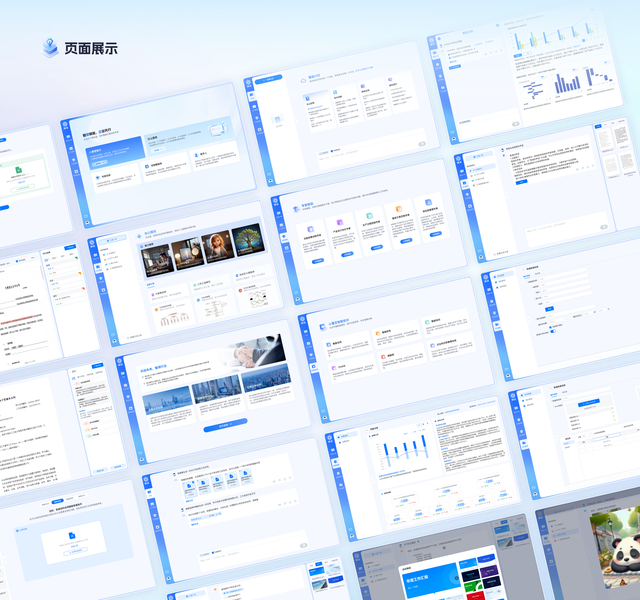
Task: Open the desk-lamp image in gallery screen
Action: click(187, 254)
